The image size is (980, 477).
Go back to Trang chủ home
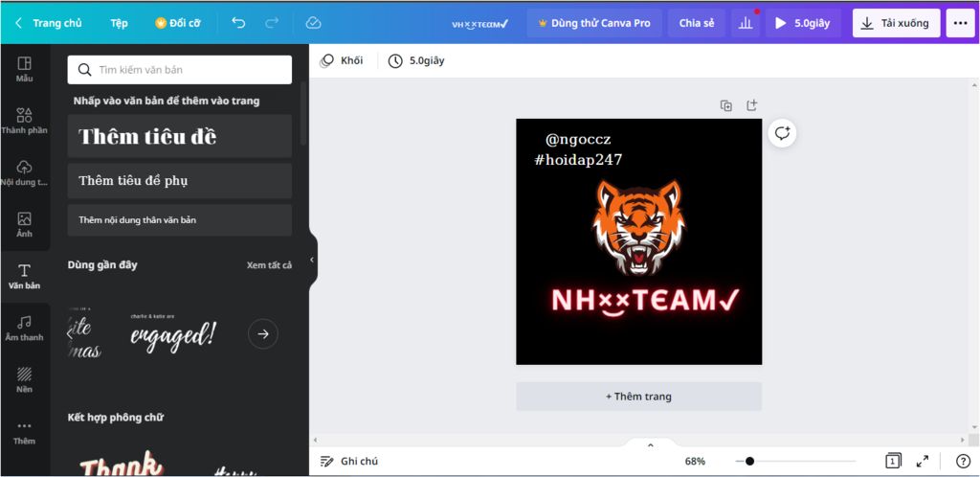[x=48, y=23]
